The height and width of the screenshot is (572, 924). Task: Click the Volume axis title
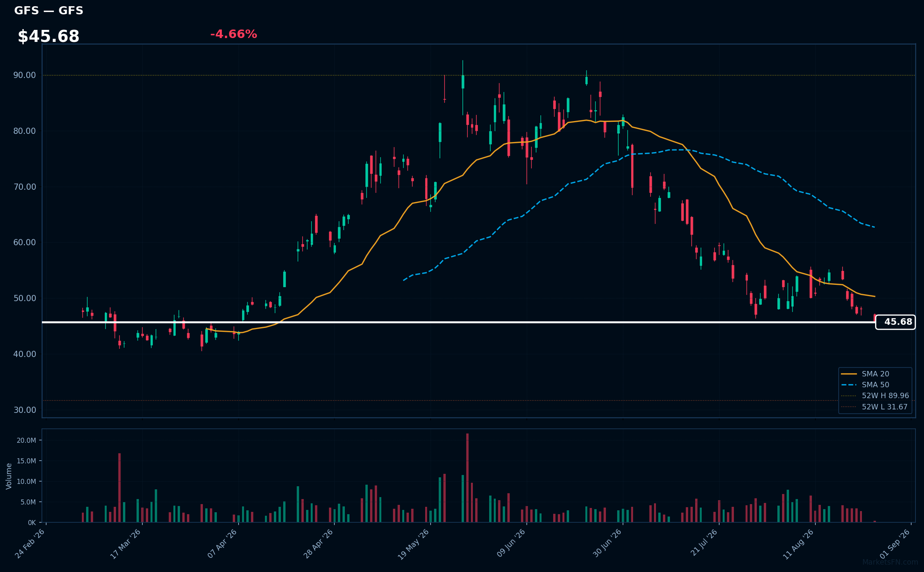(9, 476)
